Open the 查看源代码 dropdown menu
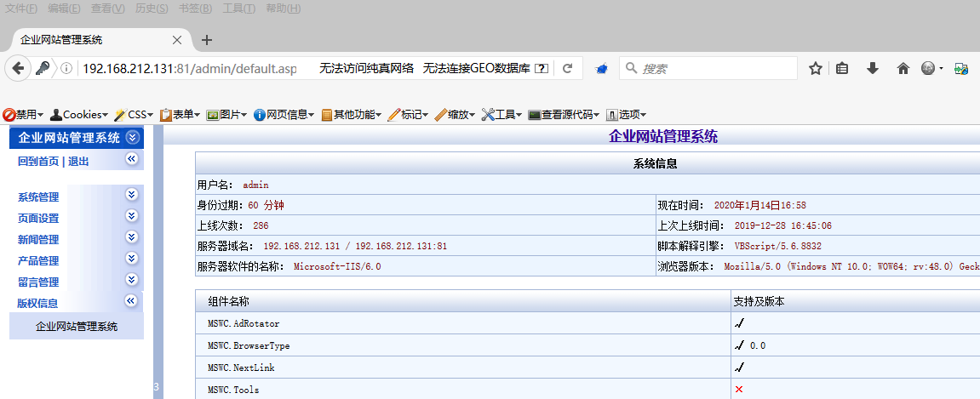 tap(565, 114)
